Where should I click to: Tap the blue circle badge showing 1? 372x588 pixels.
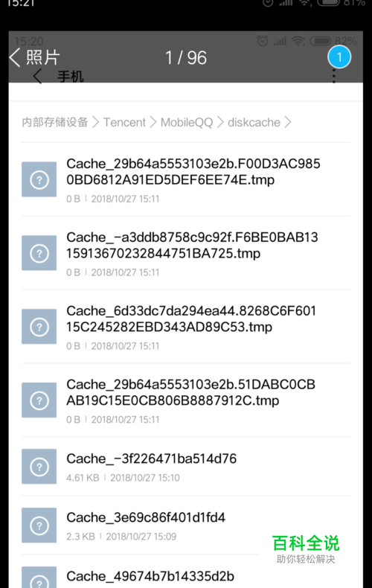(x=339, y=57)
